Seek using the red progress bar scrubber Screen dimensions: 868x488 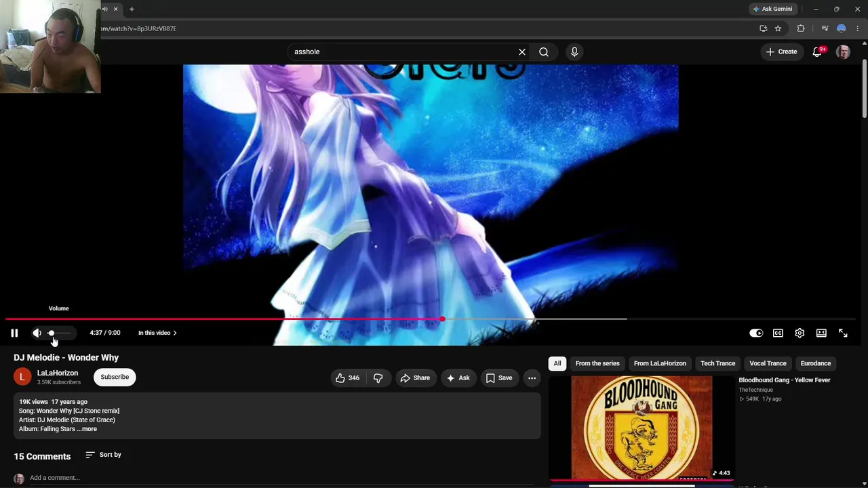click(442, 319)
